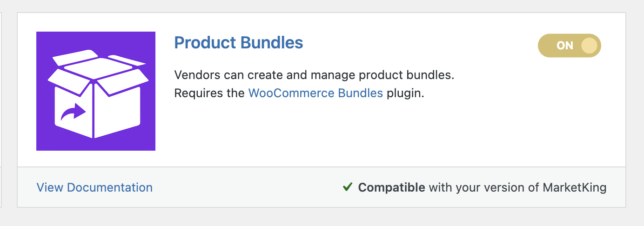Click the purple Product Bundles box icon
Screen dimensions: 644x226
(96, 91)
